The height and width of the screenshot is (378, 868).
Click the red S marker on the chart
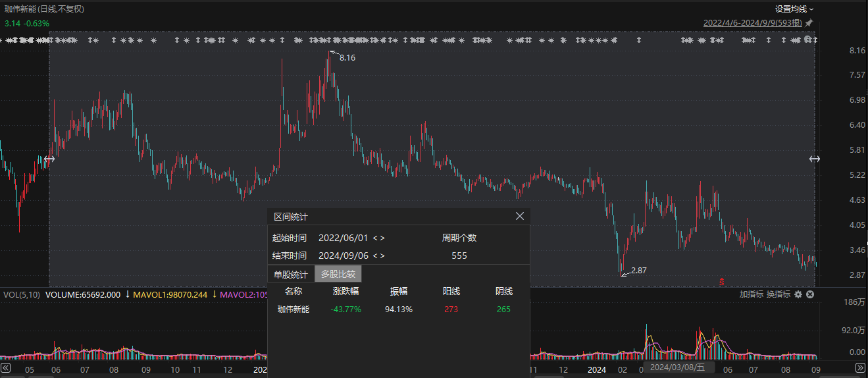tap(722, 282)
